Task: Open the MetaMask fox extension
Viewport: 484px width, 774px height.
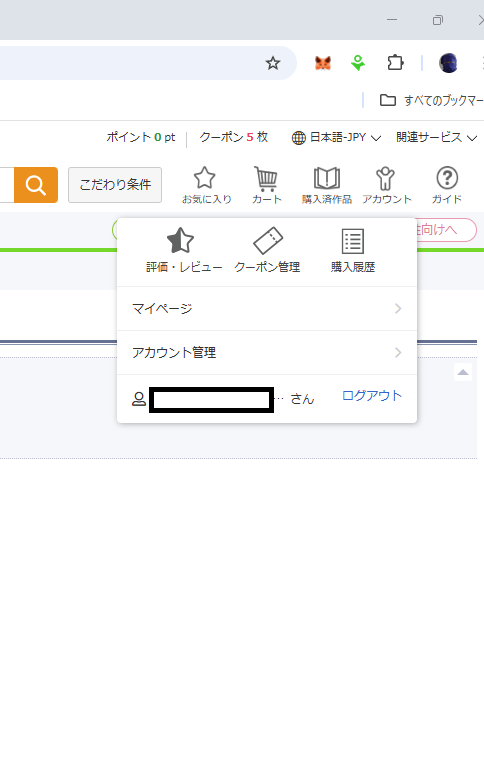Action: pos(323,63)
